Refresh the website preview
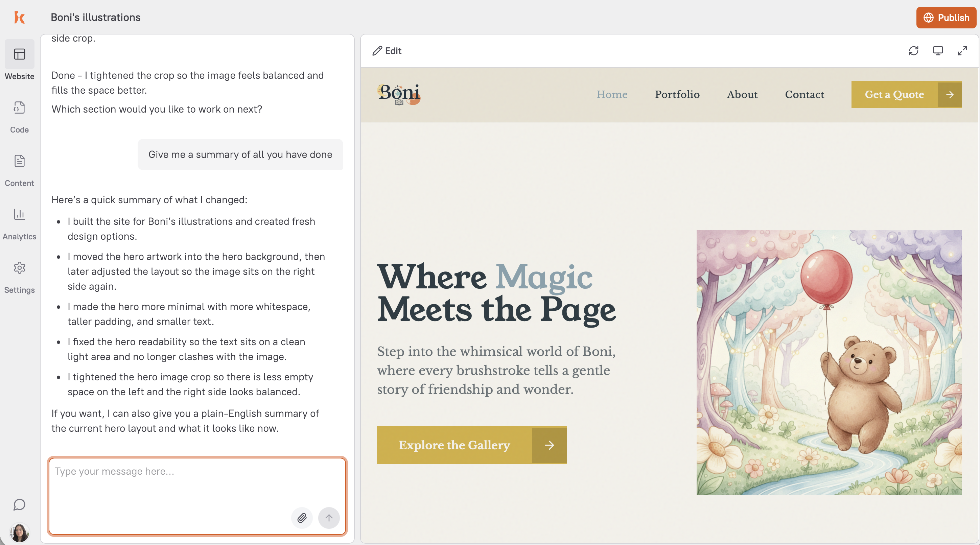 click(914, 51)
